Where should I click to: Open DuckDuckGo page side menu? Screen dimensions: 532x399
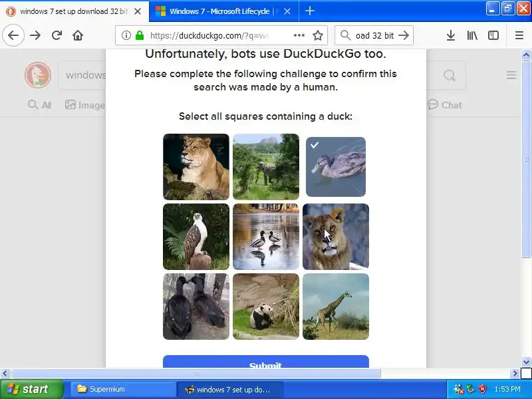tap(511, 75)
